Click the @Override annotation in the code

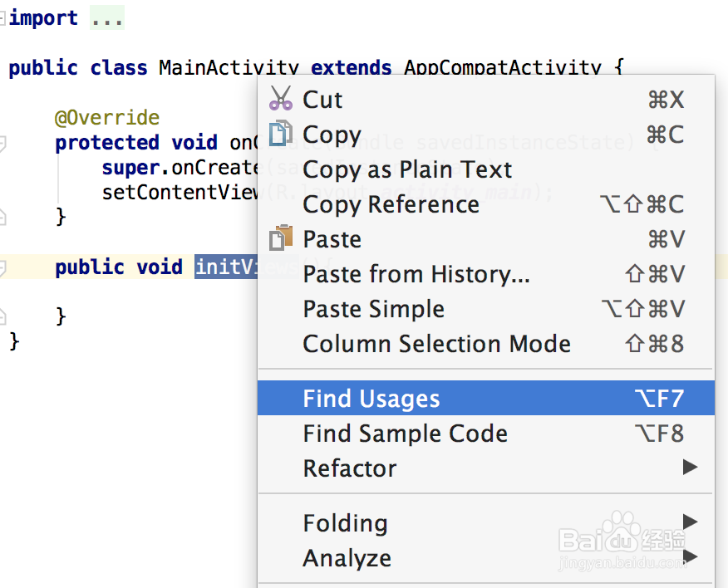pos(107,118)
